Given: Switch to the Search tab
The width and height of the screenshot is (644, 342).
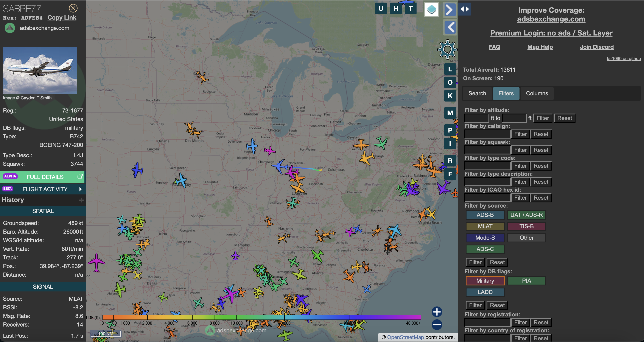Looking at the screenshot, I should (x=477, y=93).
